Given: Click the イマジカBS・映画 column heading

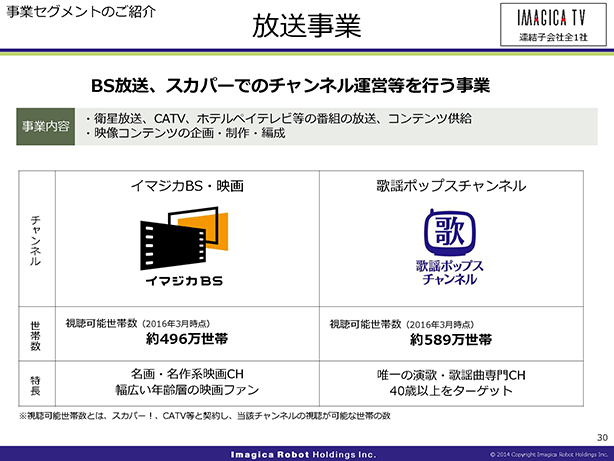Looking at the screenshot, I should [187, 186].
